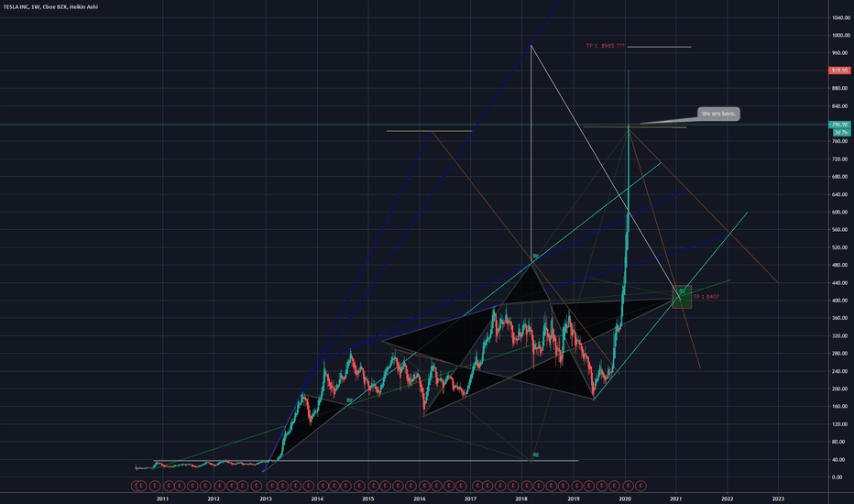Click the 80.00 price axis label
Image resolution: width=854 pixels, height=504 pixels.
click(839, 442)
